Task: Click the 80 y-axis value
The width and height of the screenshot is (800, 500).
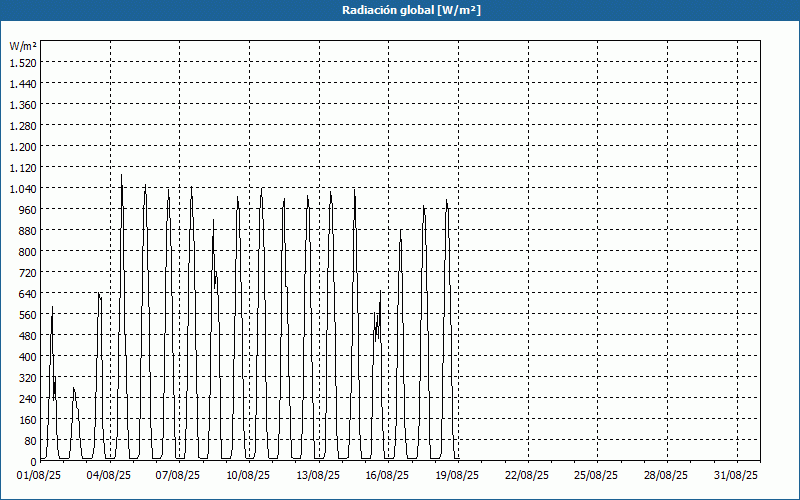Action: pyautogui.click(x=31, y=441)
